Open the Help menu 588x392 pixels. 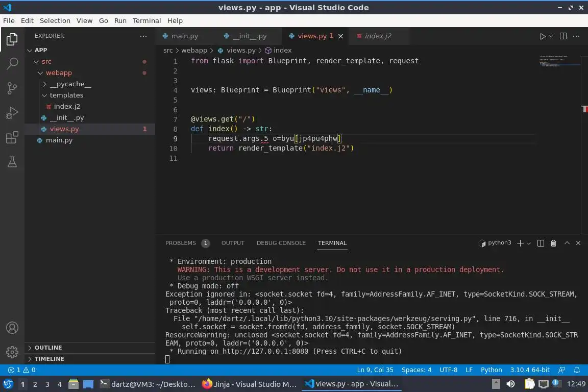pos(175,20)
